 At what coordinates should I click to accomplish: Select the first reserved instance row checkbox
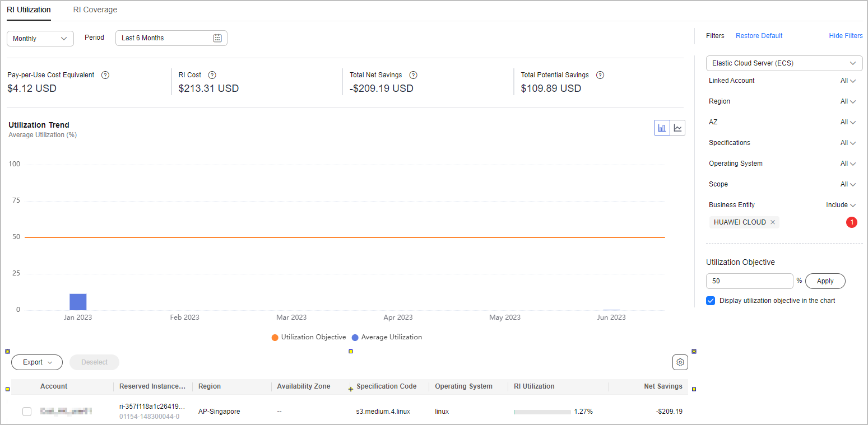pyautogui.click(x=27, y=412)
